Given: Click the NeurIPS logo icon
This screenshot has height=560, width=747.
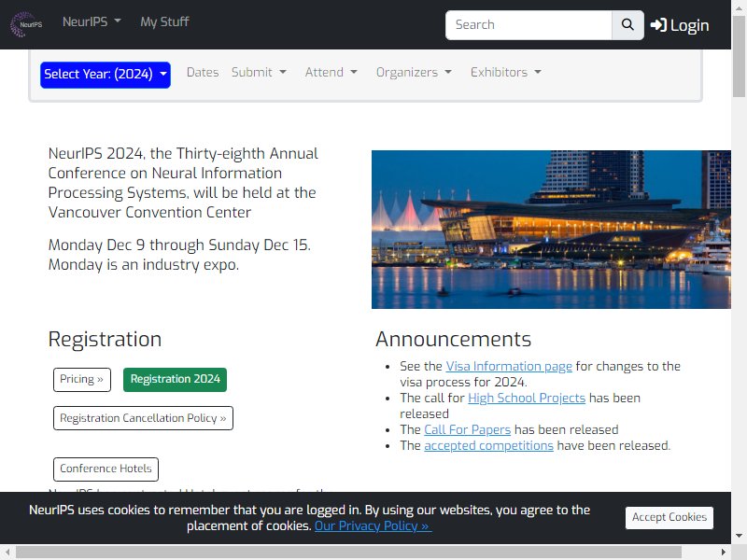Looking at the screenshot, I should [27, 24].
